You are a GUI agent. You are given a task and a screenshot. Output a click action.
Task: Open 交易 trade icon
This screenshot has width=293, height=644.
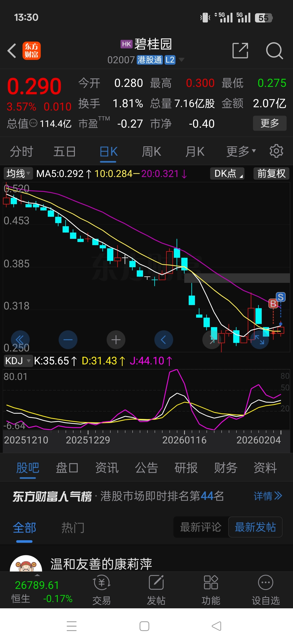click(x=102, y=583)
